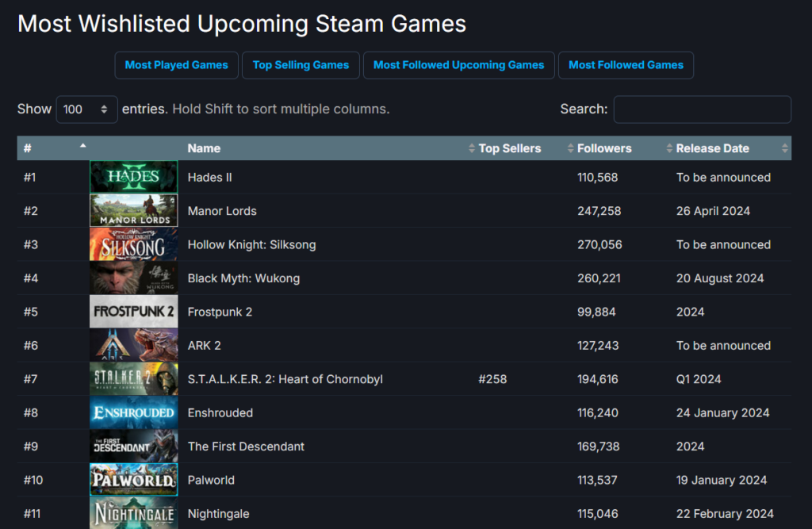Open the Enshrouded game thumbnail
812x529 pixels.
(x=133, y=412)
